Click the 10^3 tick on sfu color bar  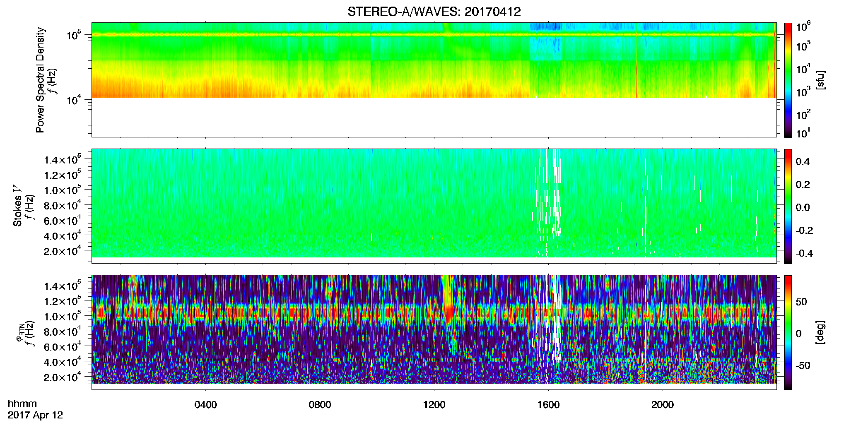(x=803, y=91)
